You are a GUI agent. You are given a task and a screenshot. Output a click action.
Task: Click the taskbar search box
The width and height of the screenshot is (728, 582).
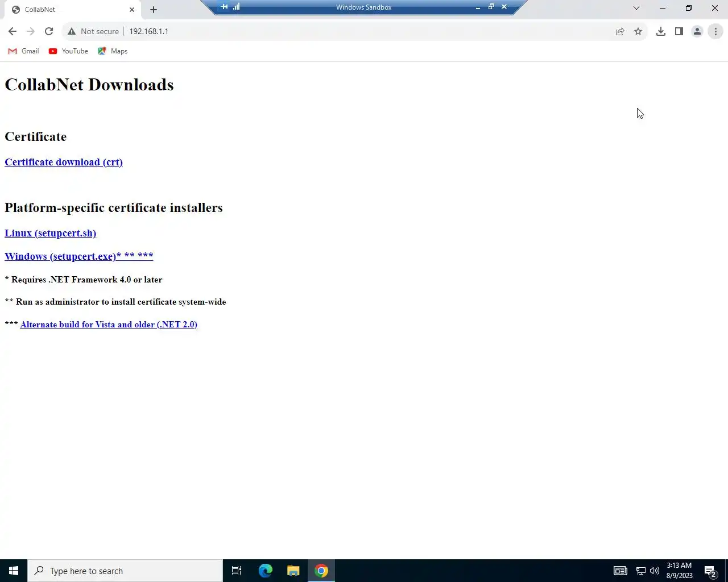(x=125, y=571)
